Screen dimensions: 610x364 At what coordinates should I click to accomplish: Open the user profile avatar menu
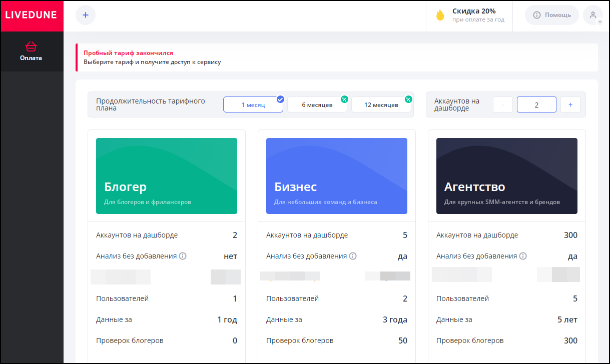point(593,15)
